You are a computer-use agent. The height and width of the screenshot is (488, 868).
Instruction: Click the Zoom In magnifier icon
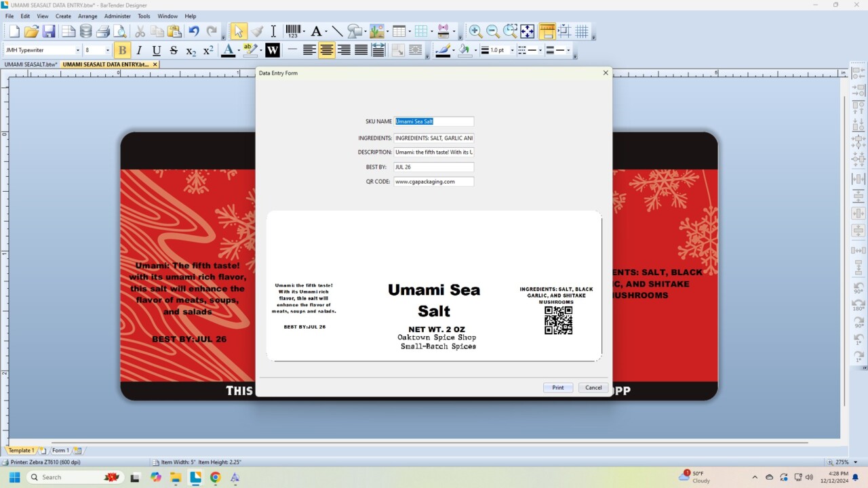(475, 31)
